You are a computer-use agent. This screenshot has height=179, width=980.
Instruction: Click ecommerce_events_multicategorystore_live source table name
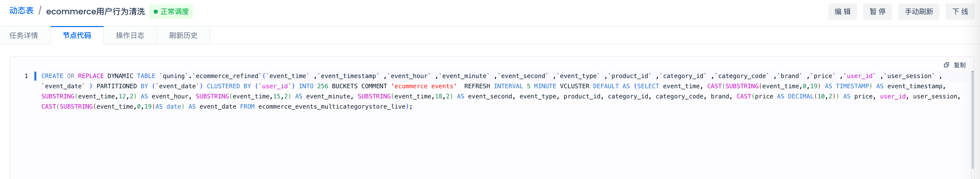[332, 107]
